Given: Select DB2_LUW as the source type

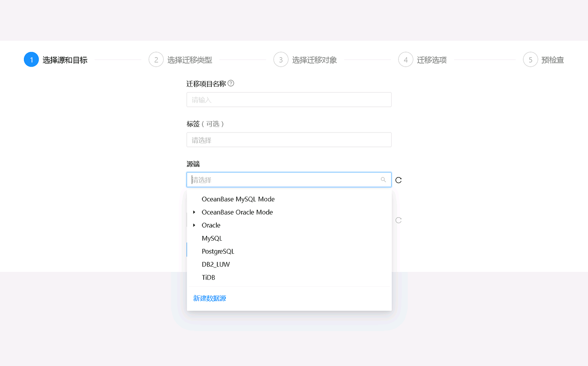Looking at the screenshot, I should (x=216, y=264).
